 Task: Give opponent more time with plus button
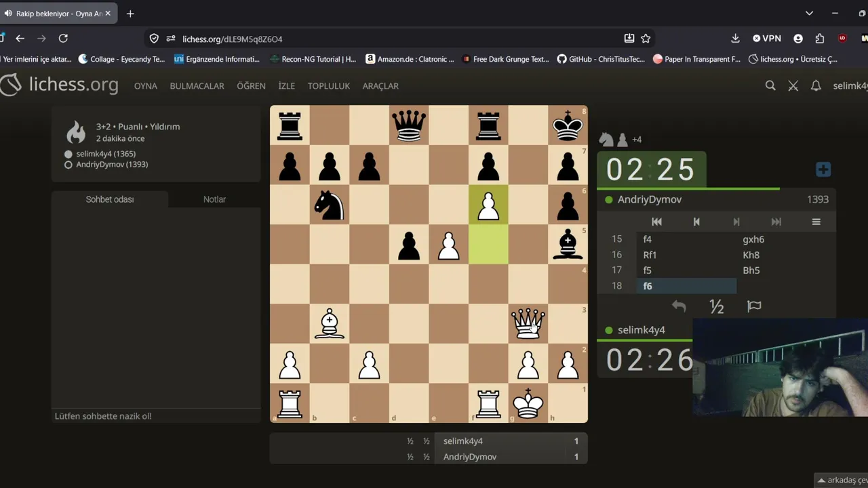pos(823,169)
